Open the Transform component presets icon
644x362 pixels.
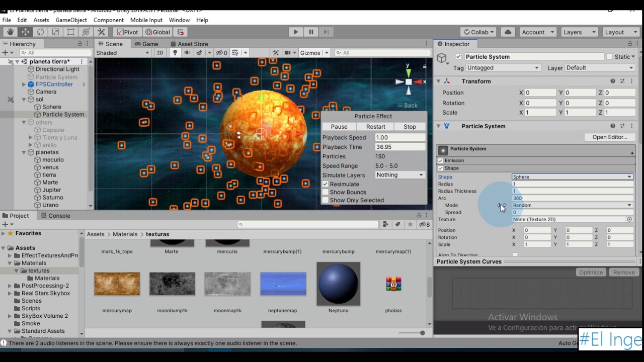(622, 81)
